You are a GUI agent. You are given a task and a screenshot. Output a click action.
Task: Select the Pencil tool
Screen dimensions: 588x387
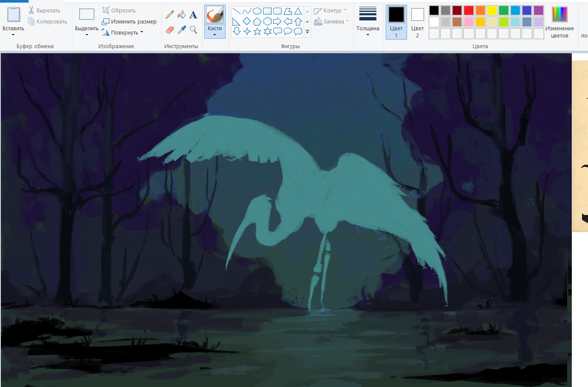click(x=169, y=15)
